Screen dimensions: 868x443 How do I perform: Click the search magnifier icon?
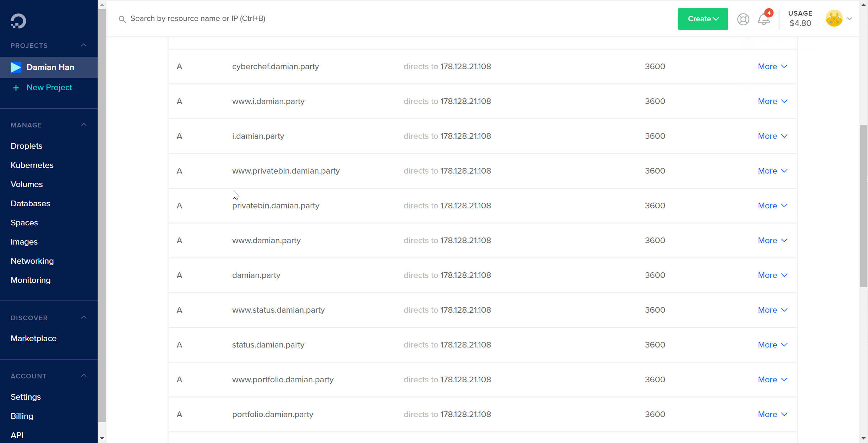pyautogui.click(x=122, y=19)
